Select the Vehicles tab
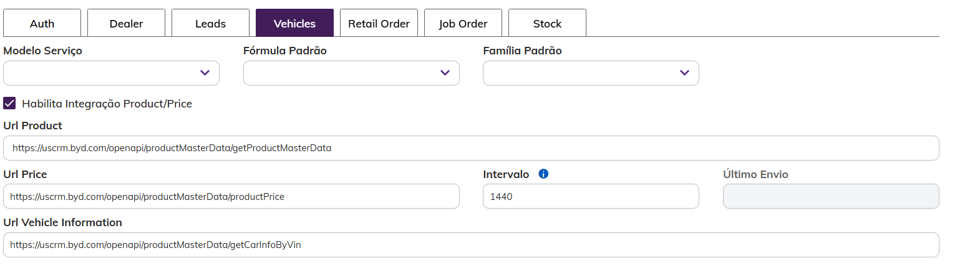The image size is (980, 273). coord(294,23)
